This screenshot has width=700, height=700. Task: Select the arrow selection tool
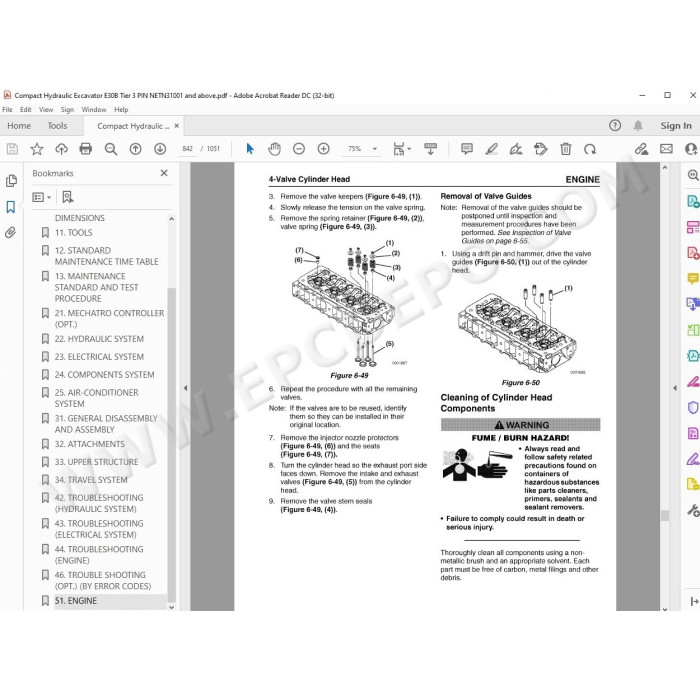pyautogui.click(x=250, y=149)
